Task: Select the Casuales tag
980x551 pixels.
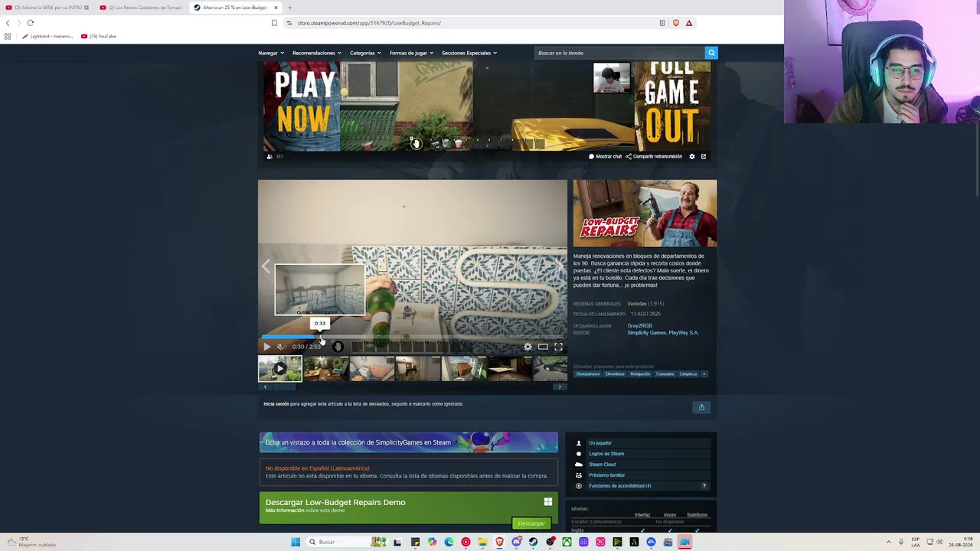Action: [665, 374]
